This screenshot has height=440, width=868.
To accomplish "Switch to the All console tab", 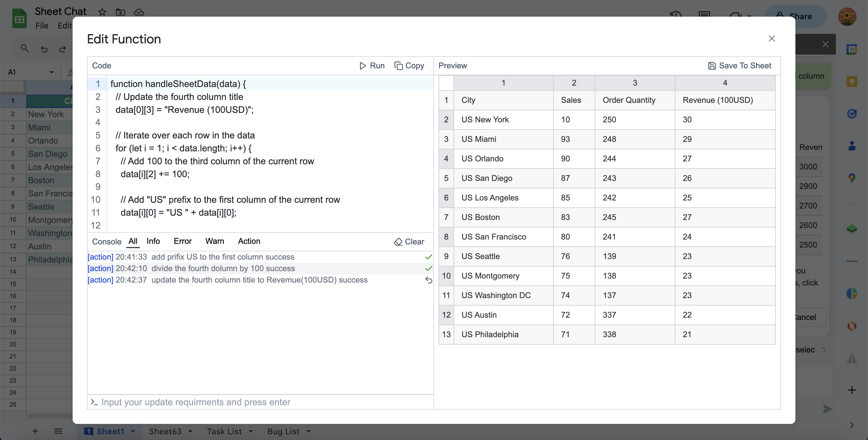I will (133, 241).
